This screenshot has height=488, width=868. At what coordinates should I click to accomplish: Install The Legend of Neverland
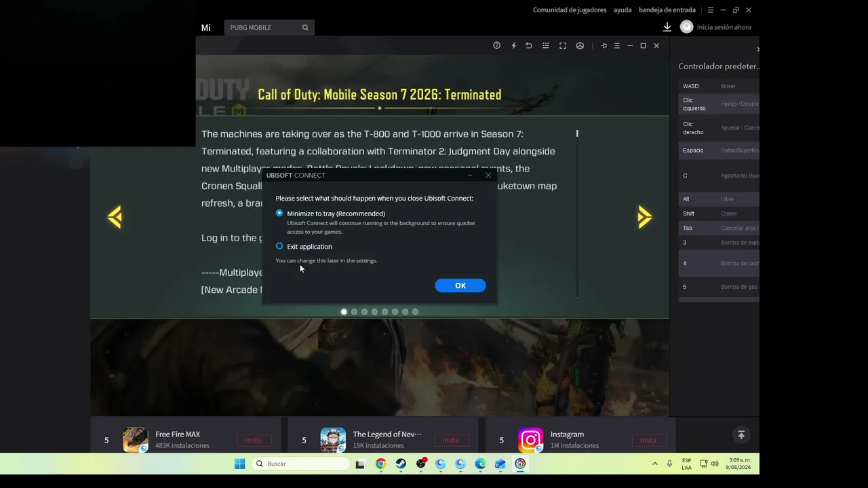click(452, 440)
